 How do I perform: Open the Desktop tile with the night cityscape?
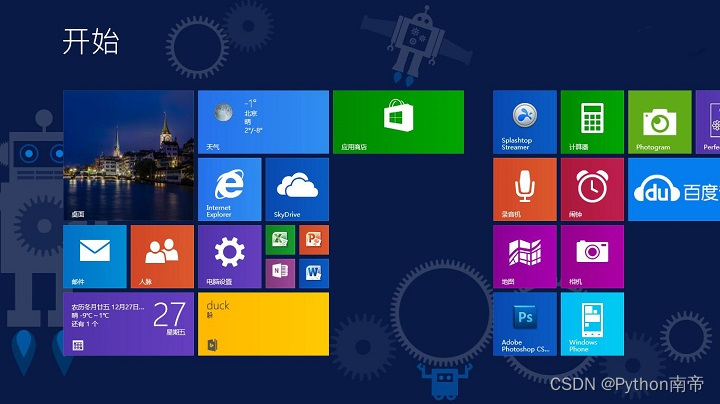(x=129, y=155)
